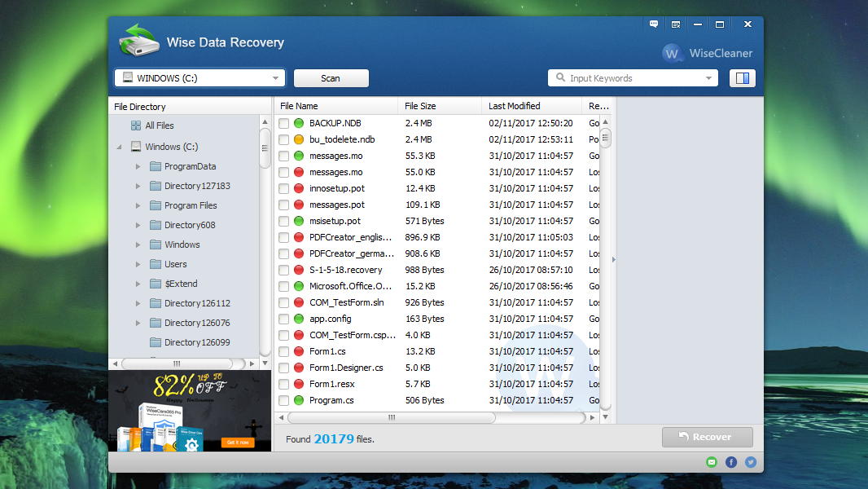Image resolution: width=868 pixels, height=489 pixels.
Task: Expand the ProgramData folder
Action: [138, 166]
